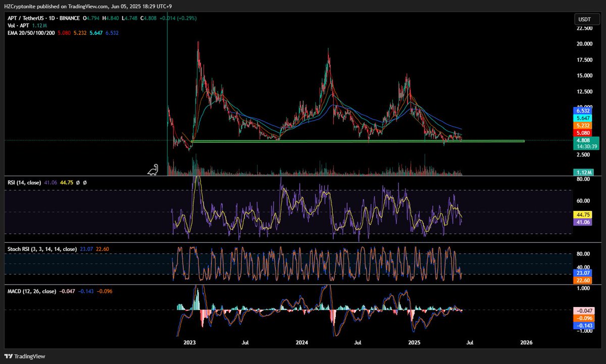Viewport: 606px width, 364px height.
Task: Click the -1.000 level on MACD axis
Action: 583,332
